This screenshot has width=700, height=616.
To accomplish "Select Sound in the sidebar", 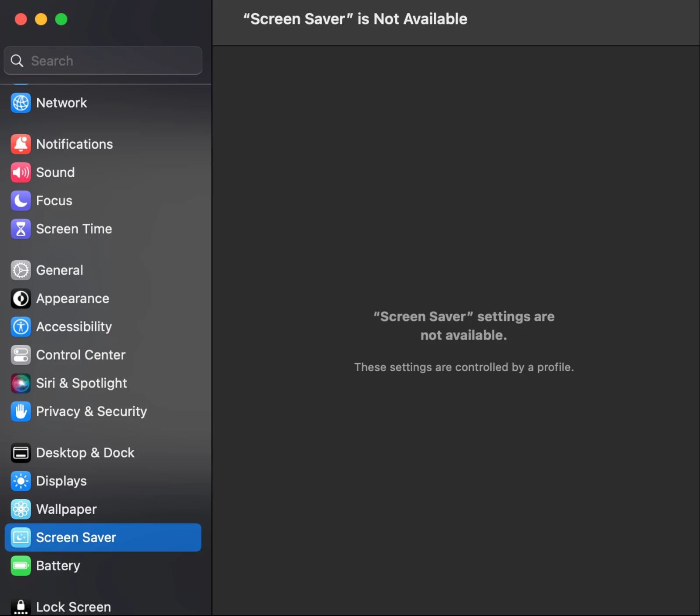I will point(55,172).
